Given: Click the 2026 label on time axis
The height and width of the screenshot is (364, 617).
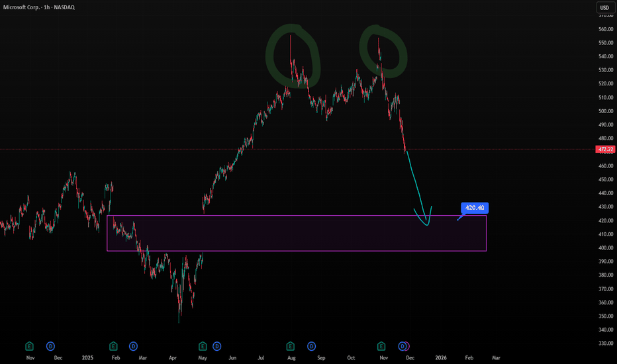Looking at the screenshot, I should 440,357.
